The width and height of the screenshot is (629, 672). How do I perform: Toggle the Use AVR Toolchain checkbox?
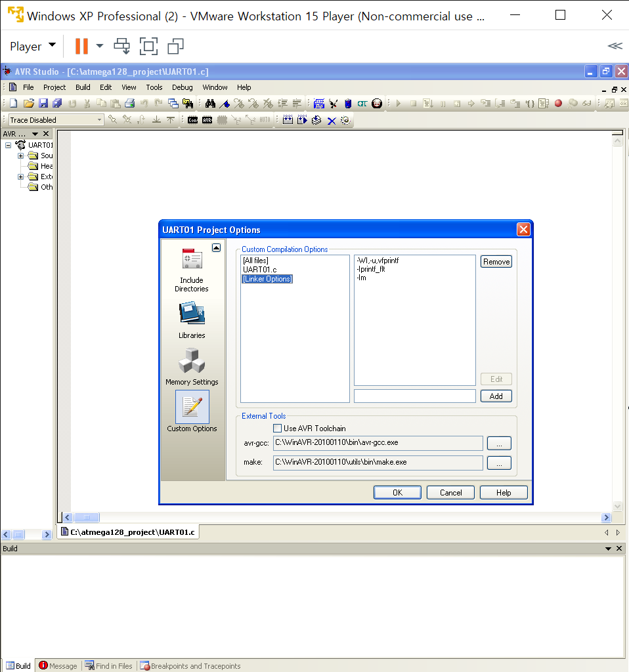(278, 428)
